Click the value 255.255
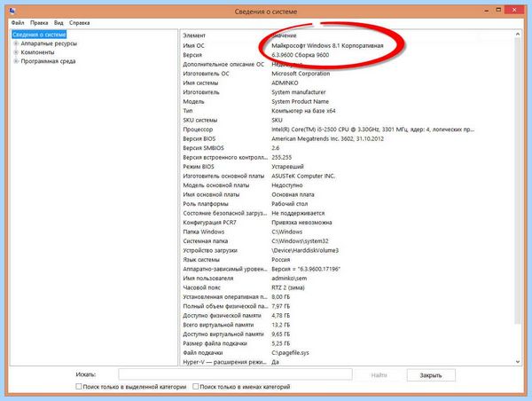This screenshot has height=401, width=532. tap(281, 157)
